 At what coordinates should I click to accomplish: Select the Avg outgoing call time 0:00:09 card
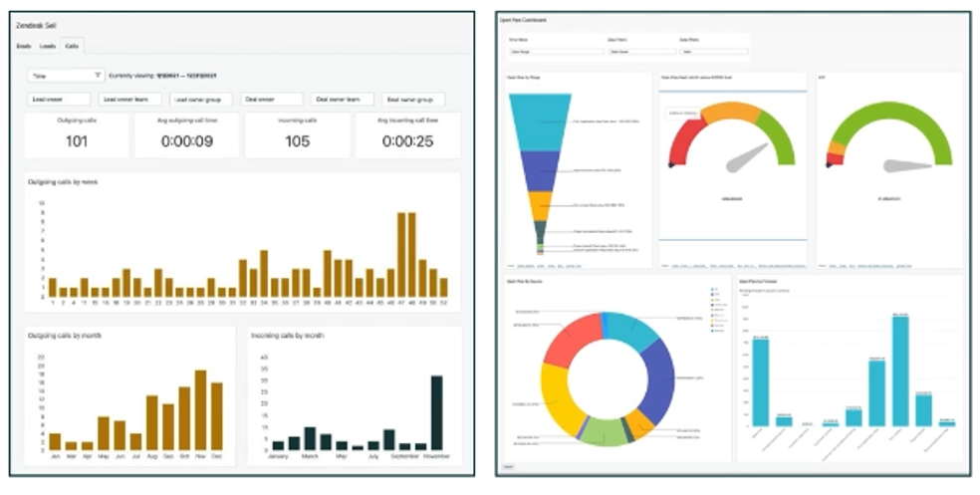[187, 135]
